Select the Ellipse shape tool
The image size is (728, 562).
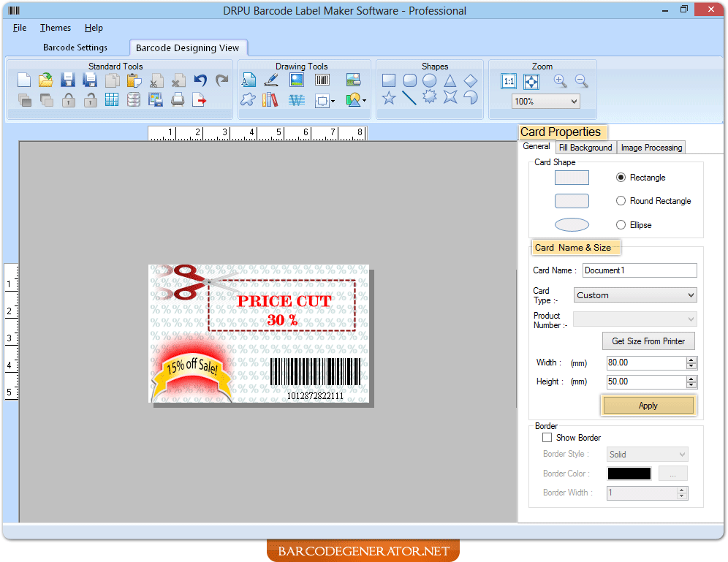click(430, 80)
